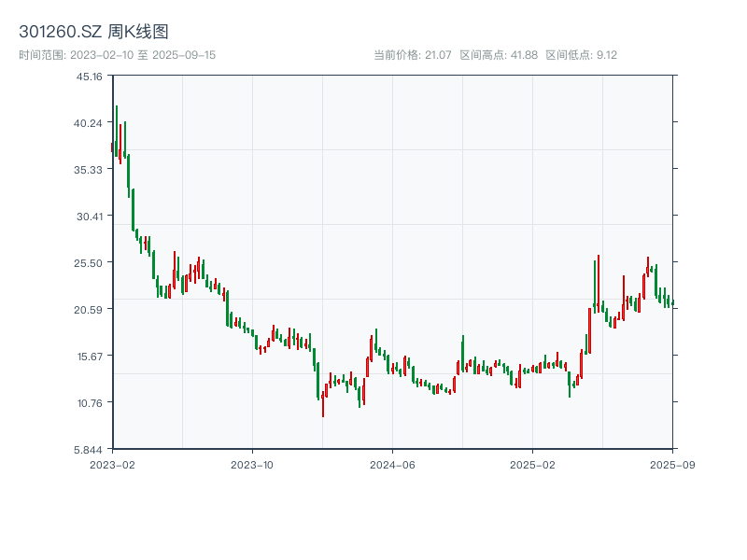The height and width of the screenshot is (560, 747).
Task: Click the tallest green candle near 2023-02
Action: pos(116,131)
